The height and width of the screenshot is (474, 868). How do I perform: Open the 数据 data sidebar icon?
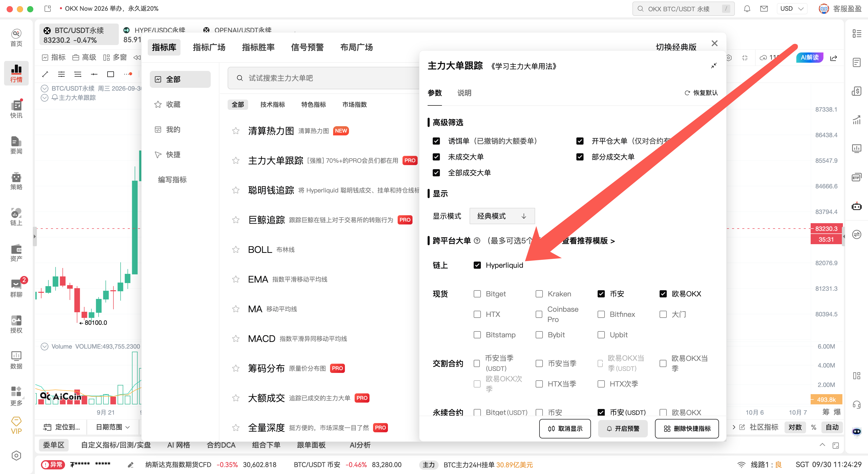coord(16,360)
